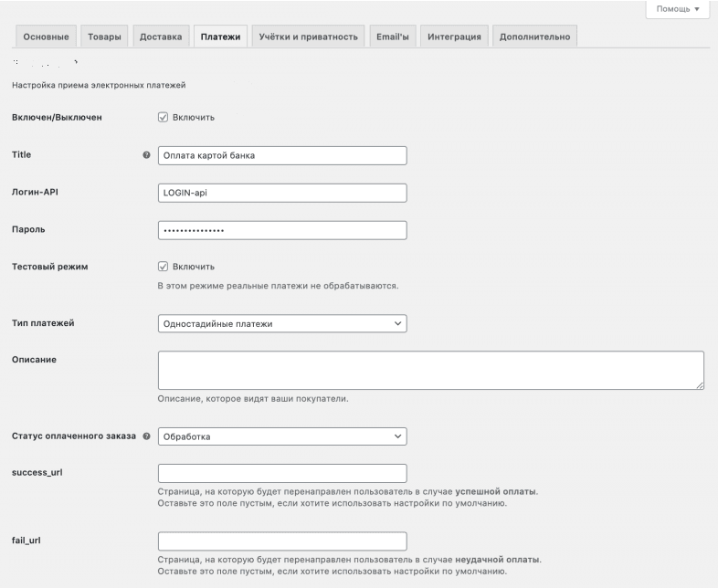The height and width of the screenshot is (588, 718).
Task: Click into the Пароль password field
Action: click(282, 230)
